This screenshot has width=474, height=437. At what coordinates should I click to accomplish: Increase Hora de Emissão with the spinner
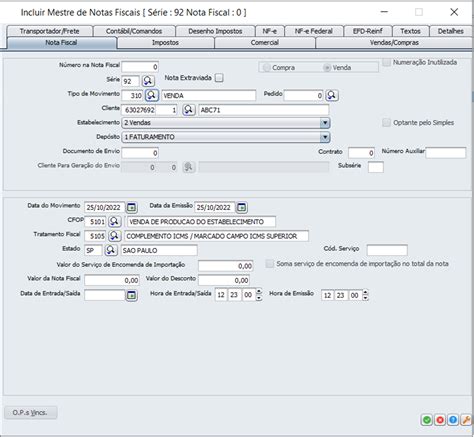point(366,292)
